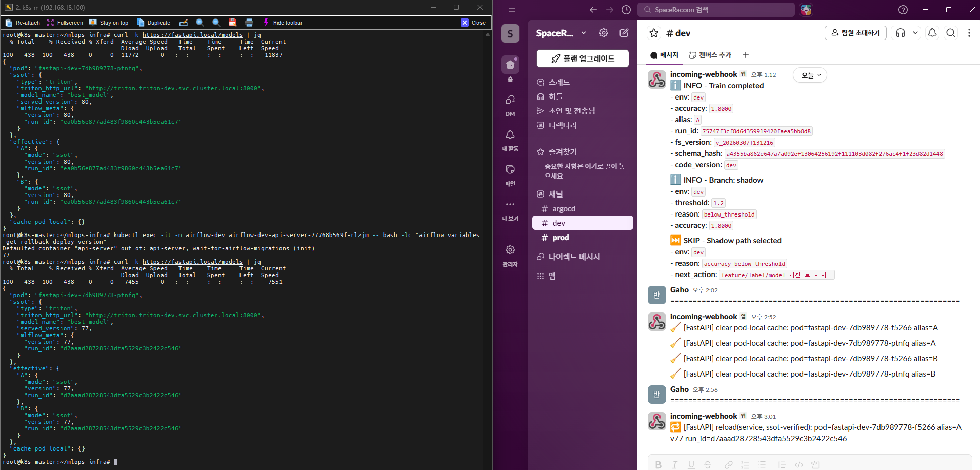Hide the remote viewer toolbar

(x=282, y=22)
